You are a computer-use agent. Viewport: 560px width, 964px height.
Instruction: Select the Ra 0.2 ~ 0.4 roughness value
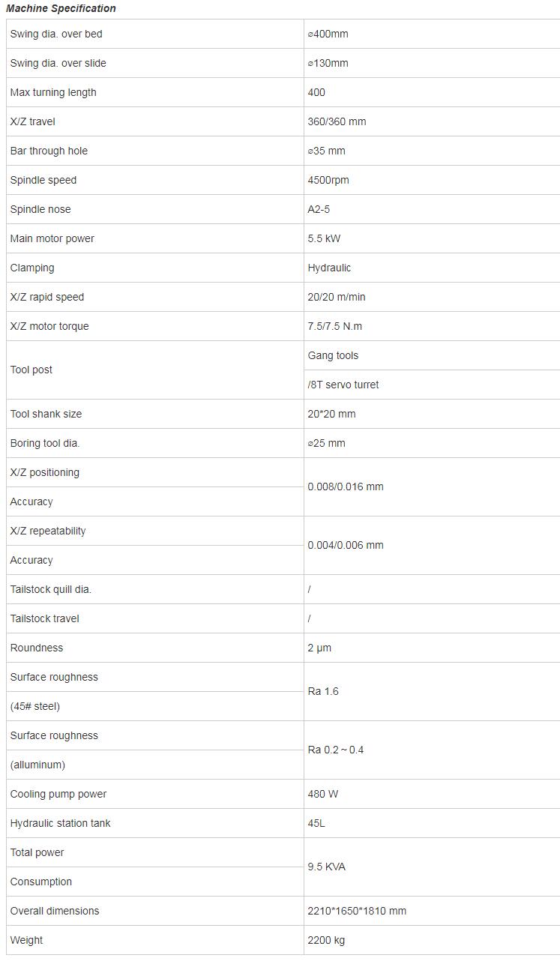[x=336, y=750]
